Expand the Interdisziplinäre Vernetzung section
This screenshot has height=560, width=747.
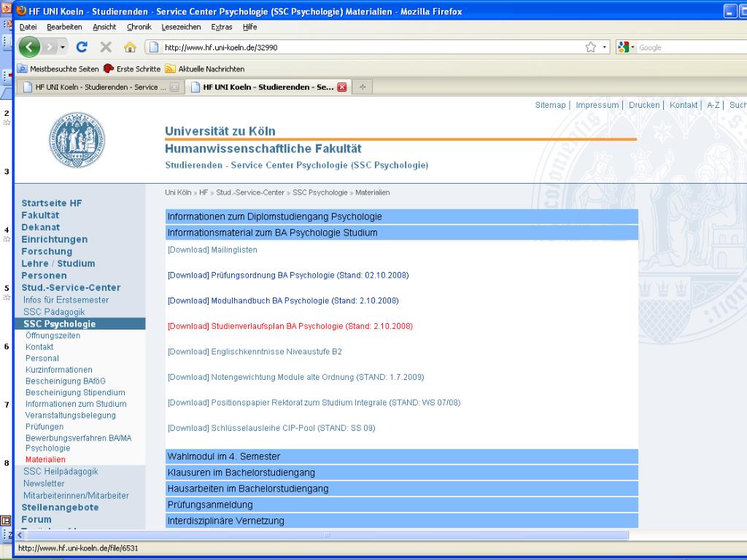(x=402, y=521)
